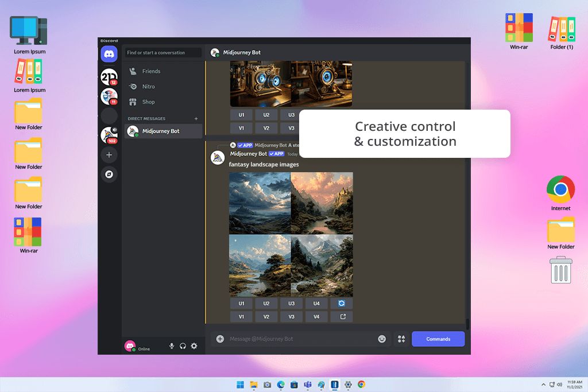The image size is (588, 392).
Task: Click the Midjourney Bot name in chat header
Action: pos(242,52)
